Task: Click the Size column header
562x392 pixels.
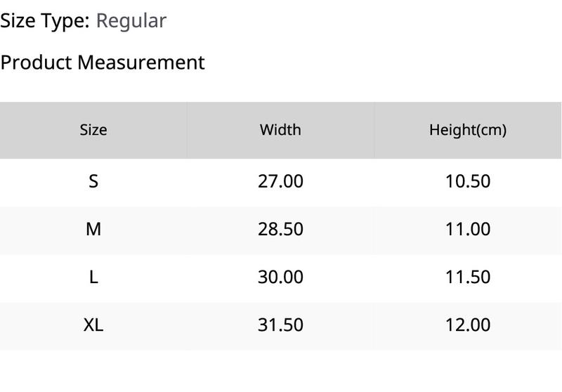Action: (x=93, y=130)
